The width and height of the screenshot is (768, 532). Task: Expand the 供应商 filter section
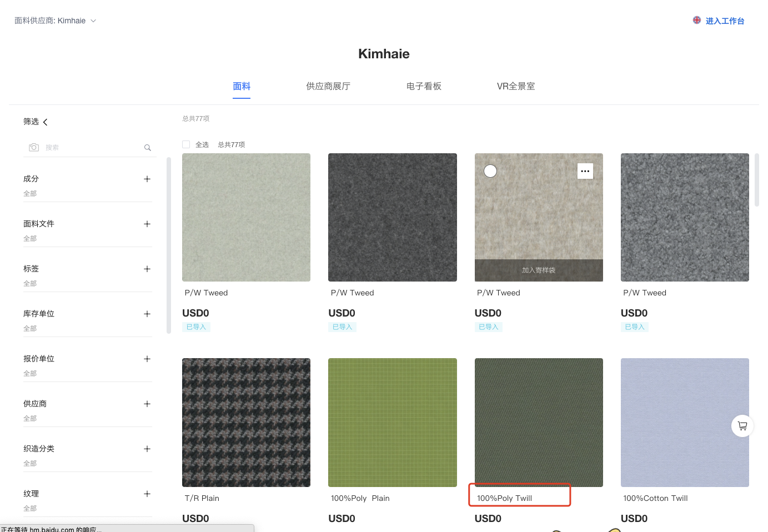tap(147, 404)
